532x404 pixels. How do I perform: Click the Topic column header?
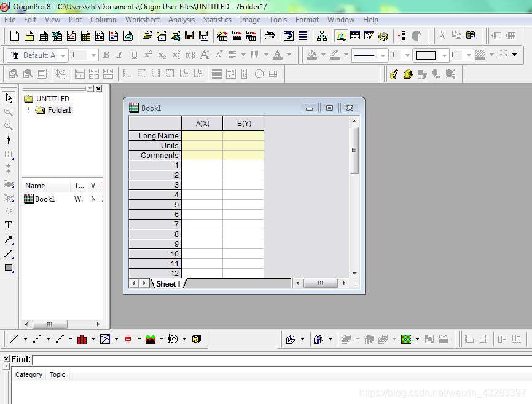[57, 375]
